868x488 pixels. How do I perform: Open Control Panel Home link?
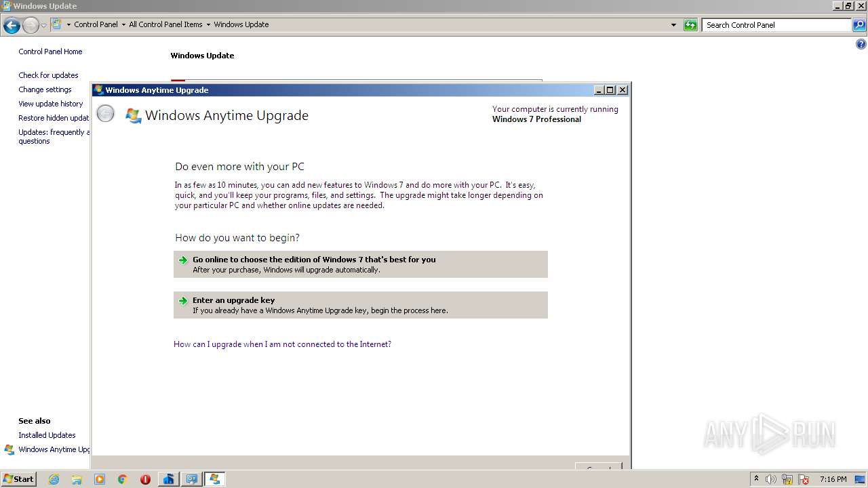50,52
